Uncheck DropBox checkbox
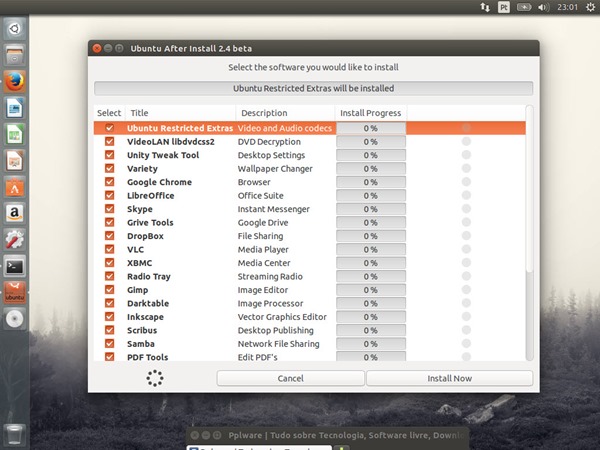 [x=109, y=236]
